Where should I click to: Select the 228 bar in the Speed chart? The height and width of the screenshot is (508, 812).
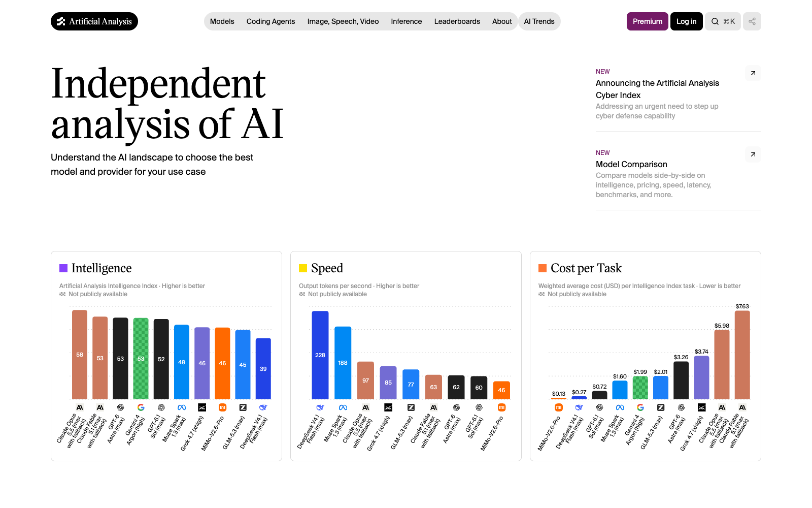[x=320, y=355]
